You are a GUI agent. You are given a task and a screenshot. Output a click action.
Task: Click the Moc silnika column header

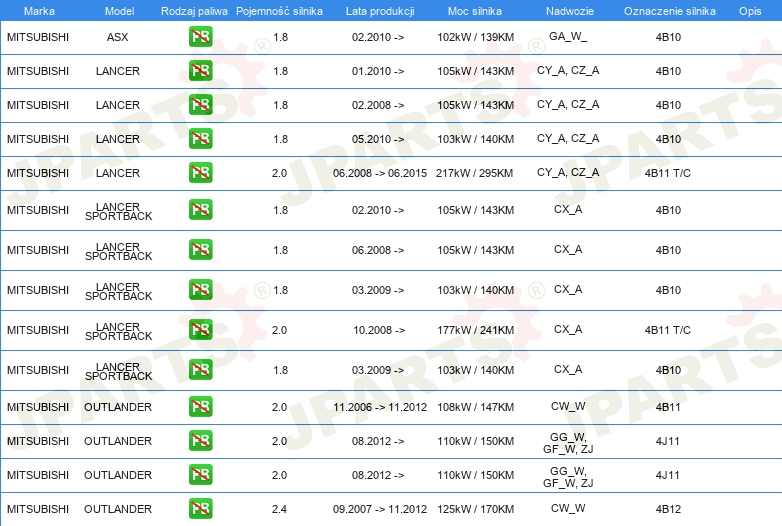pos(475,11)
